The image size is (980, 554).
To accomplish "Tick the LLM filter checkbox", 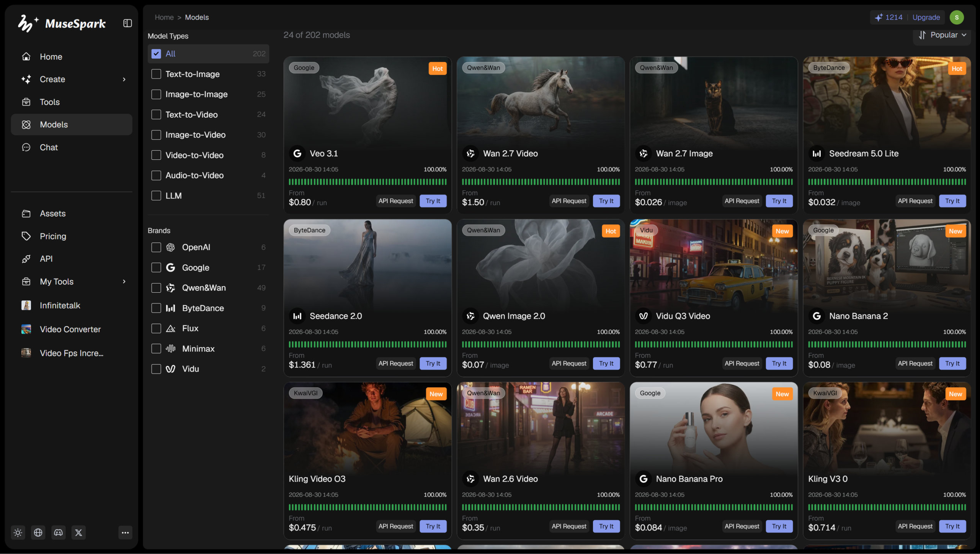I will (x=156, y=196).
